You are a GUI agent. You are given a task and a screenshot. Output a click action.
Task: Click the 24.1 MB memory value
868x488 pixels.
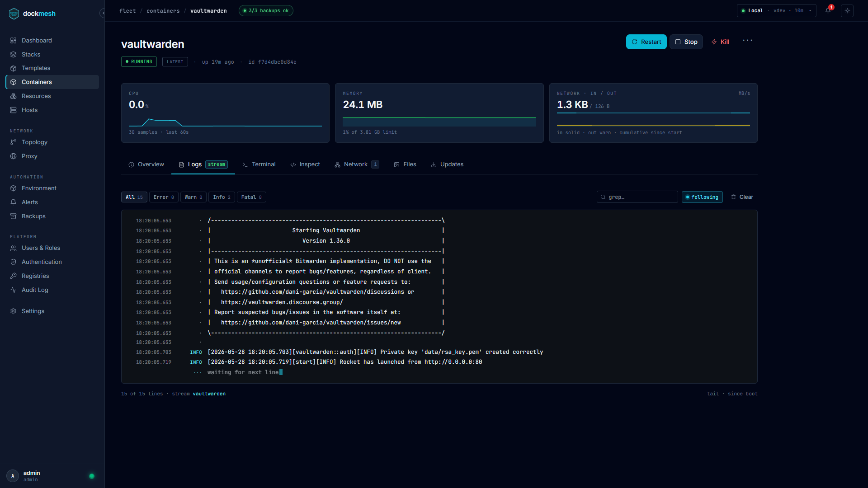coord(363,105)
